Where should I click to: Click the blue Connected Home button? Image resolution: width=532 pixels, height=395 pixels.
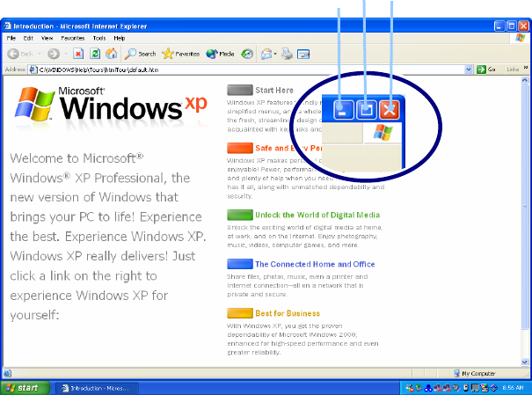click(240, 264)
